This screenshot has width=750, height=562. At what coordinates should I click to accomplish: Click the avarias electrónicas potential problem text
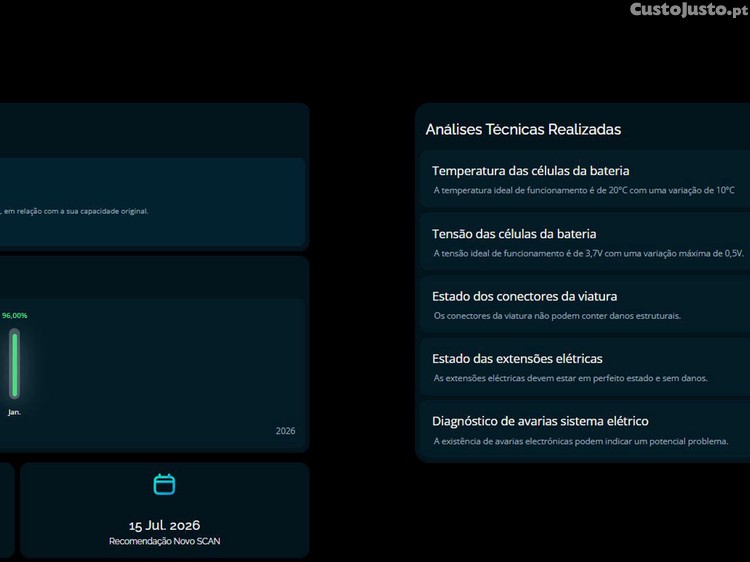tap(581, 441)
